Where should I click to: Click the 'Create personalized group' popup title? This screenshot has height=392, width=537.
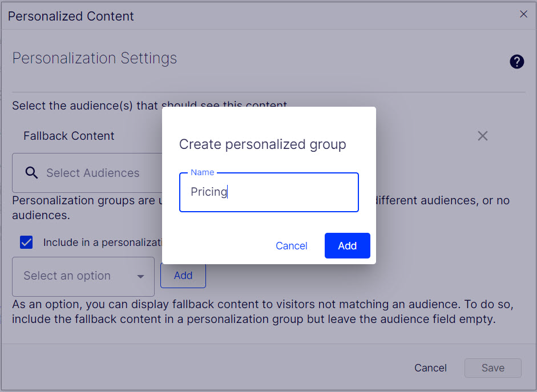tap(263, 144)
